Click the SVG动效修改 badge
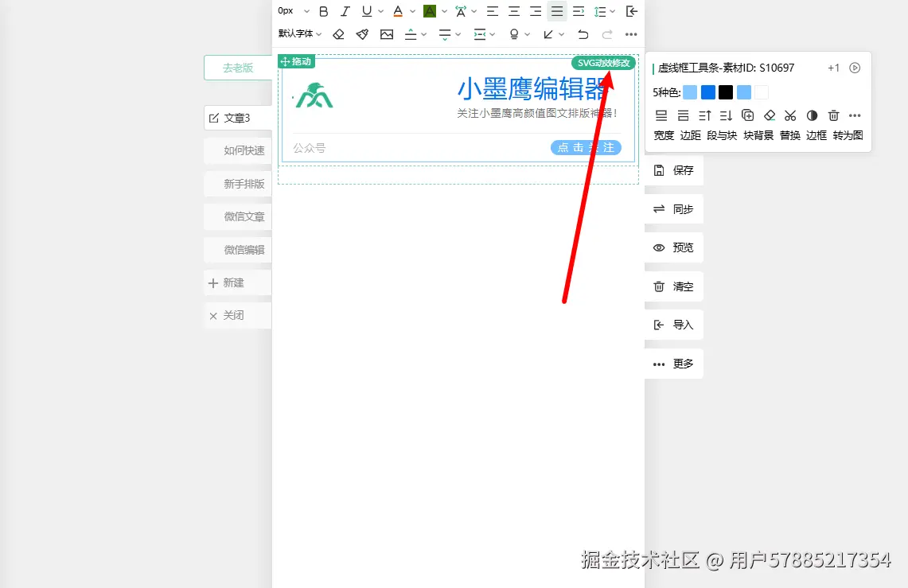 (603, 63)
